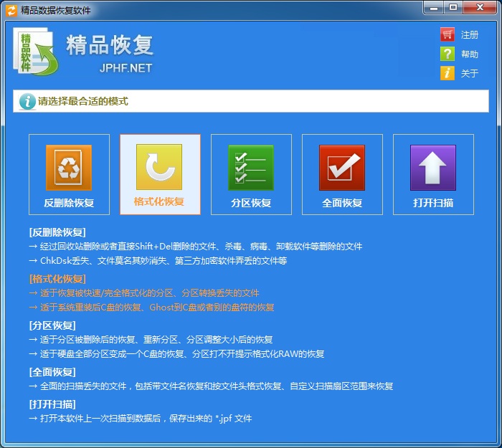Click the [全面恢复] description heading
This screenshot has width=502, height=448.
tap(52, 372)
